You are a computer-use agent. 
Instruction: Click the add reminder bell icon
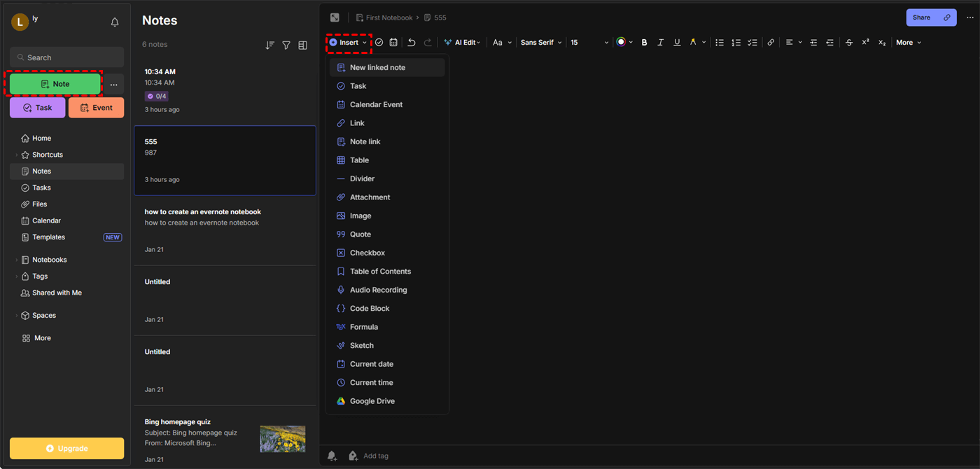pyautogui.click(x=332, y=456)
